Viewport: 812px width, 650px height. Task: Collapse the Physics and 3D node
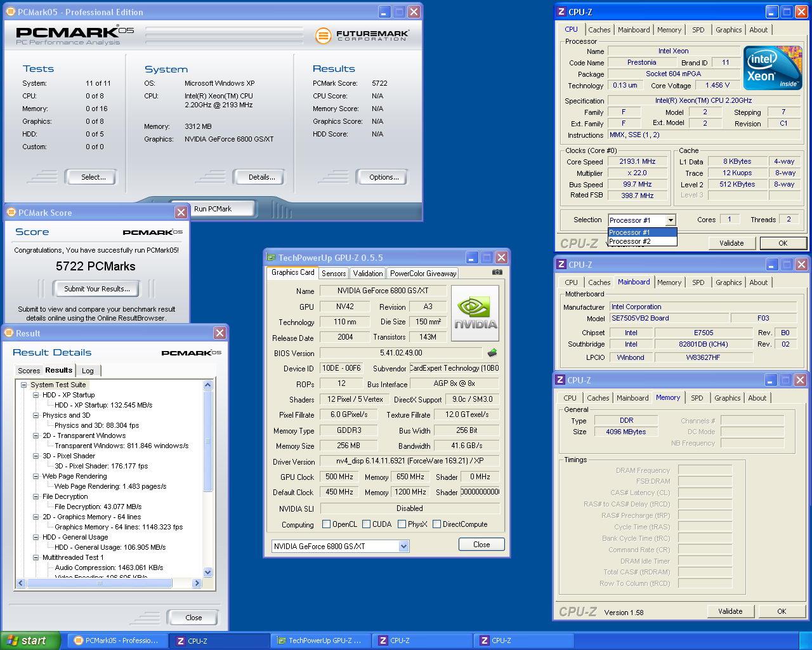[x=36, y=415]
